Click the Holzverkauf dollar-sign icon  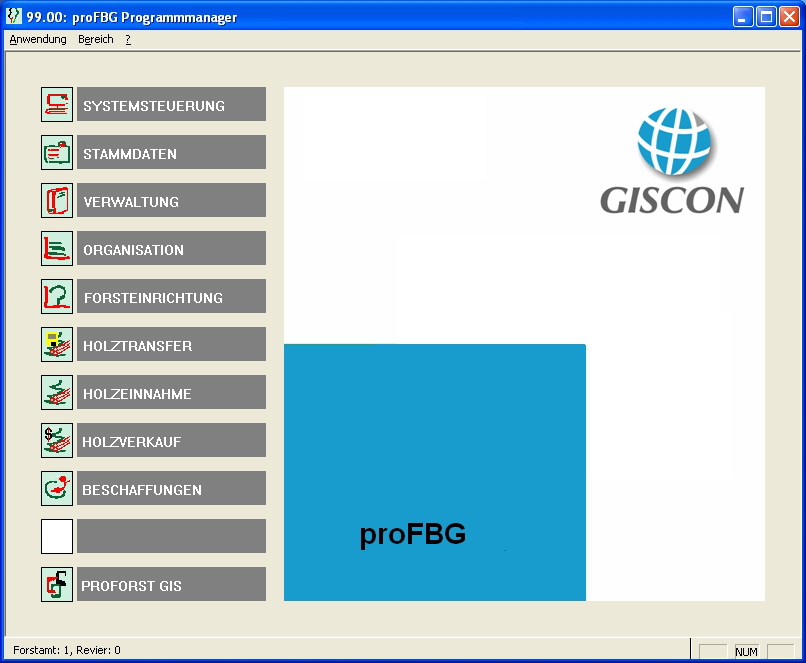pos(56,439)
